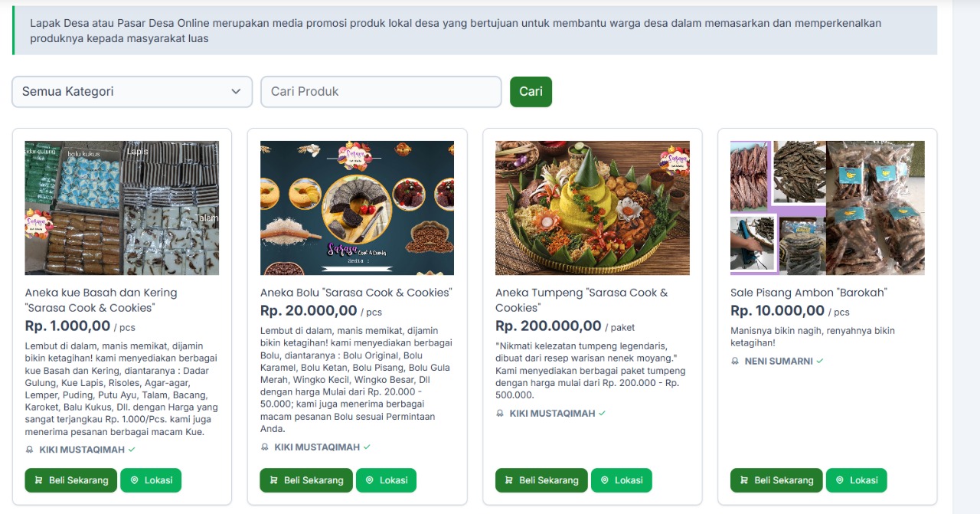Open the Semua Kategori dropdown
This screenshot has width=980, height=514.
click(132, 92)
